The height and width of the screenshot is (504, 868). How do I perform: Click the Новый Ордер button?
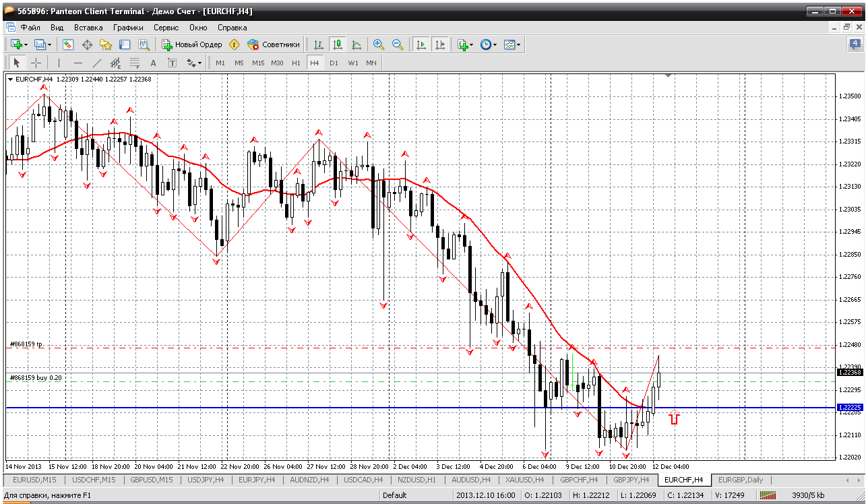point(192,44)
